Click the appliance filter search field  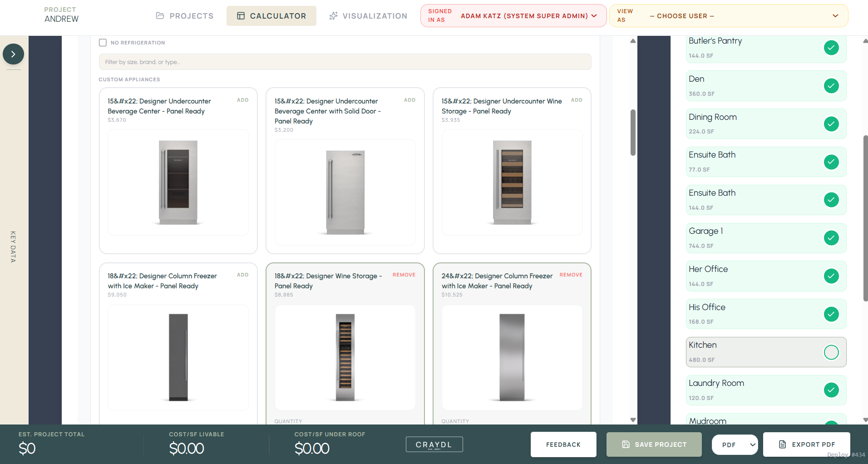pos(345,62)
